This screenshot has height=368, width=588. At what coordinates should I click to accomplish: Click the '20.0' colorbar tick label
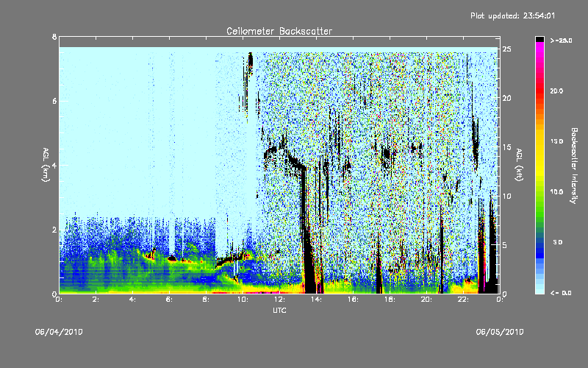click(556, 91)
